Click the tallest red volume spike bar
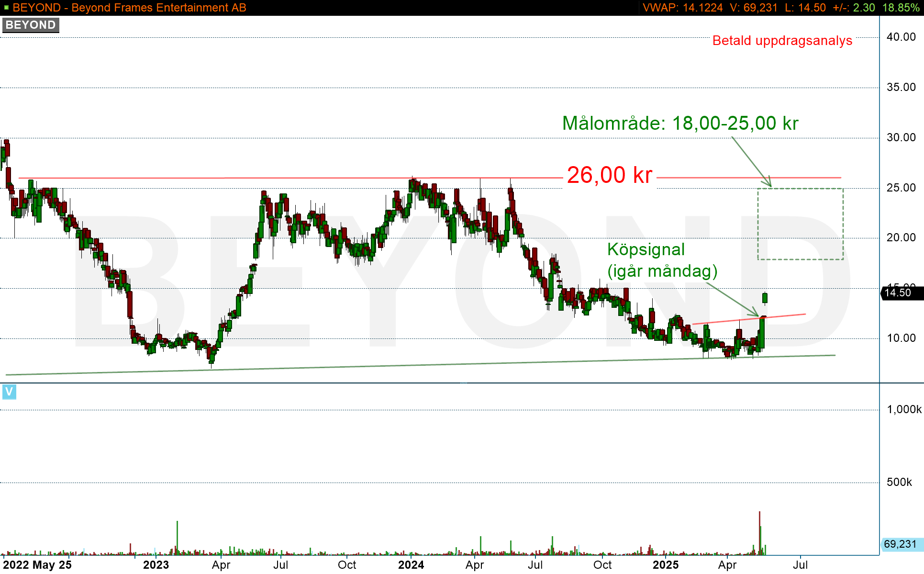Viewport: 924px width, 574px height. (759, 533)
